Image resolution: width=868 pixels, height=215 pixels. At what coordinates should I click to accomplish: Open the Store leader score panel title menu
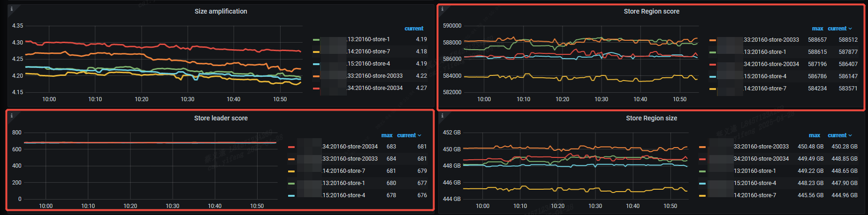221,118
